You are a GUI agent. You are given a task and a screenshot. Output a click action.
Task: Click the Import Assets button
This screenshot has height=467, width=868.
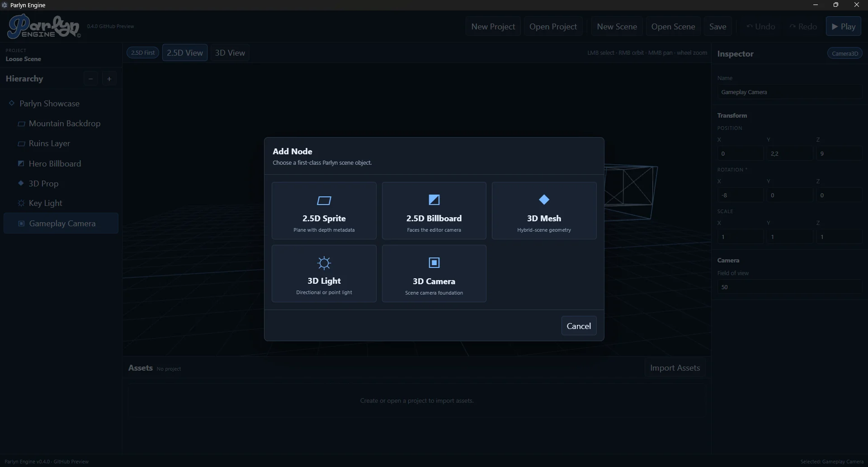(675, 368)
